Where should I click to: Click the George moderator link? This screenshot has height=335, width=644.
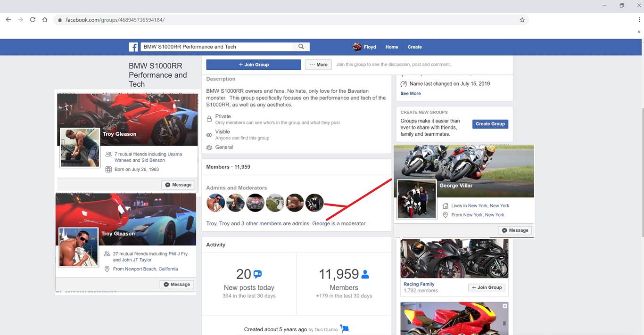[321, 223]
